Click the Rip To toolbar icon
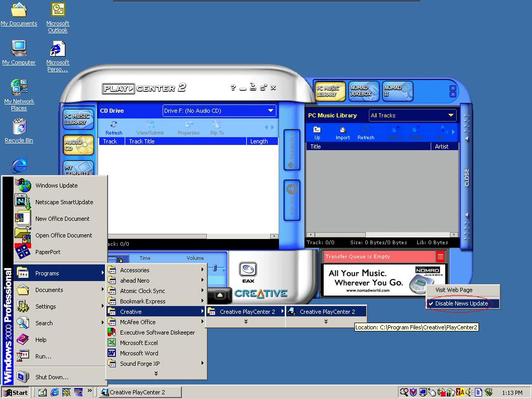The height and width of the screenshot is (399, 532). [217, 125]
